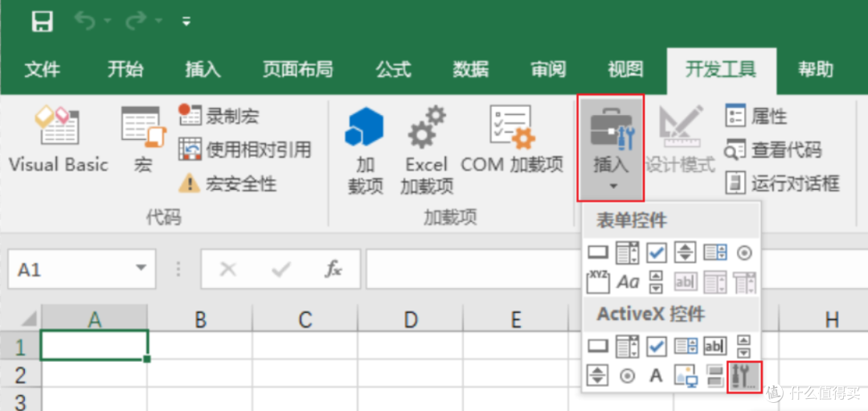This screenshot has width=868, height=411.
Task: Toggle 使用相对引用
Action: [x=244, y=150]
